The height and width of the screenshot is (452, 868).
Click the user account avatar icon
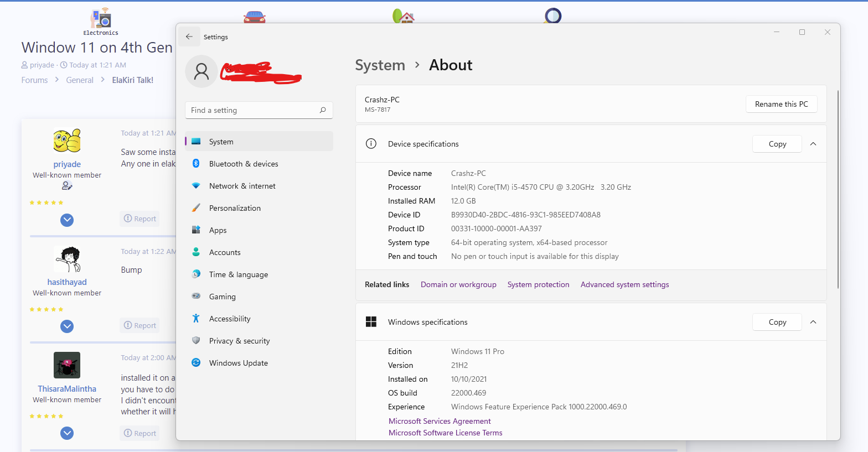tap(201, 71)
